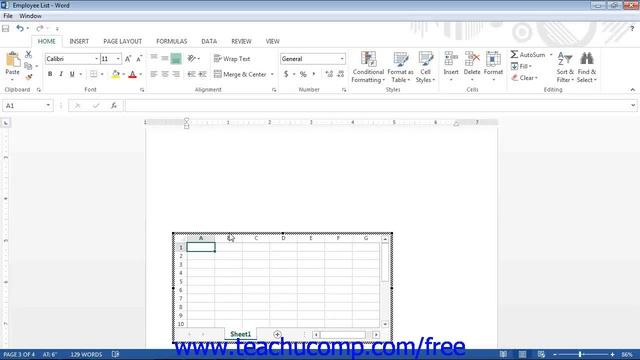
Task: Toggle the highlighted Bottom Align button
Action: point(176,59)
